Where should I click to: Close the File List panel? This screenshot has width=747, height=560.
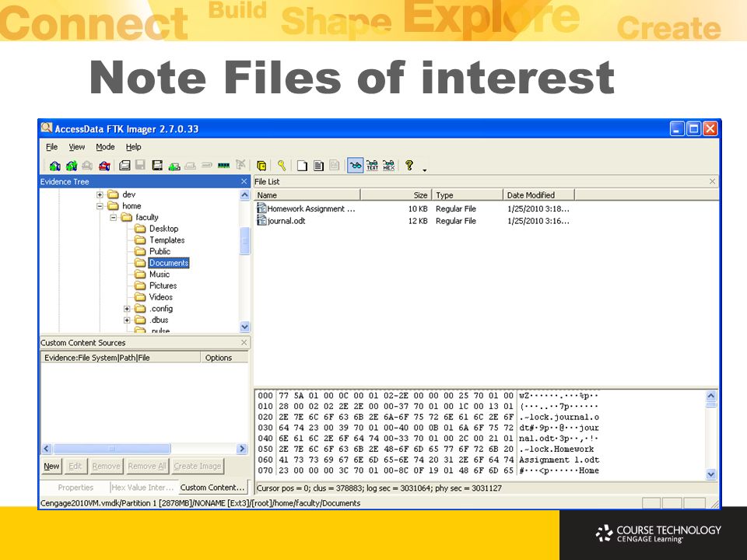[x=712, y=181]
